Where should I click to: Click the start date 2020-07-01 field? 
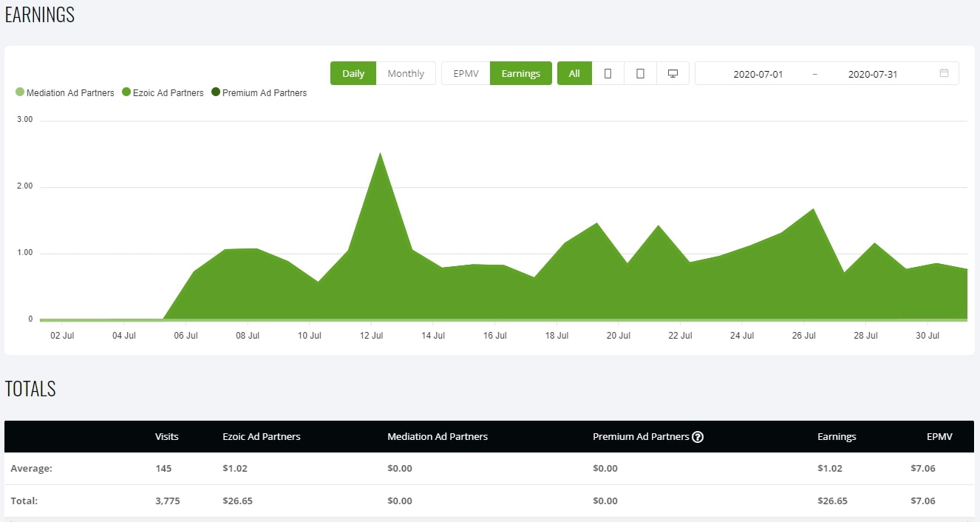[758, 74]
